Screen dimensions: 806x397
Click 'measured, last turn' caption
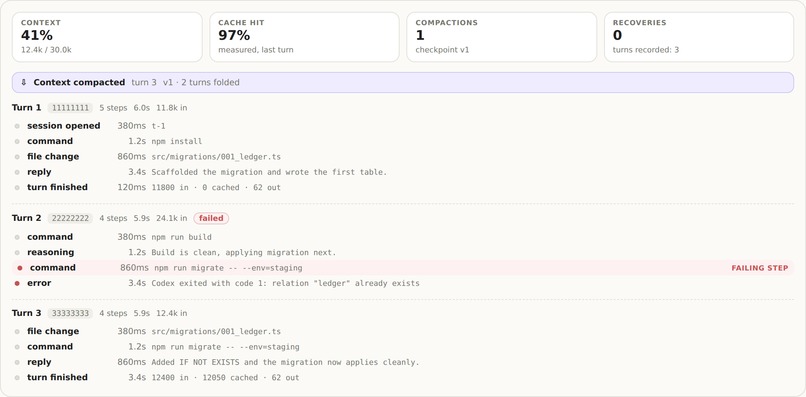(x=256, y=50)
